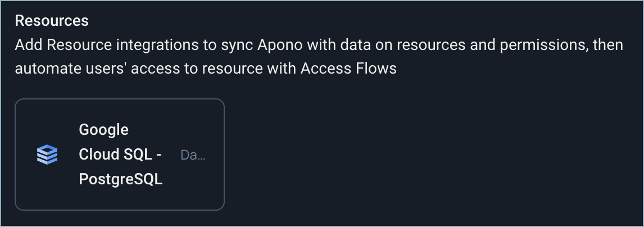644x227 pixels.
Task: Click the Cloud SQL integration tile's layered icon
Action: click(47, 155)
